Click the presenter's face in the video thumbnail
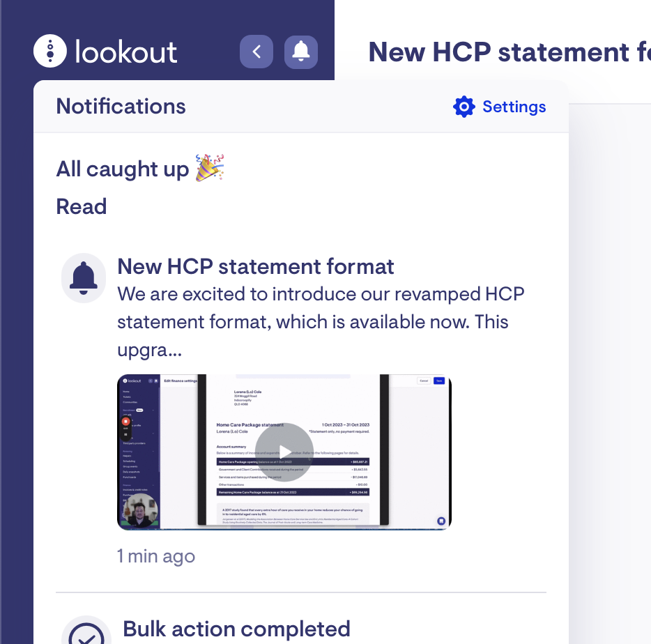 tap(141, 509)
